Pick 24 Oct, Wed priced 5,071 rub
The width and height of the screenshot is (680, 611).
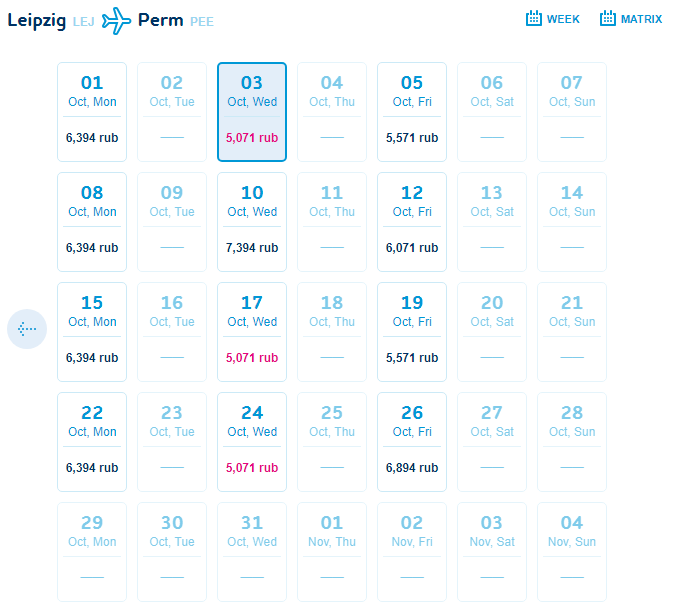tap(252, 442)
